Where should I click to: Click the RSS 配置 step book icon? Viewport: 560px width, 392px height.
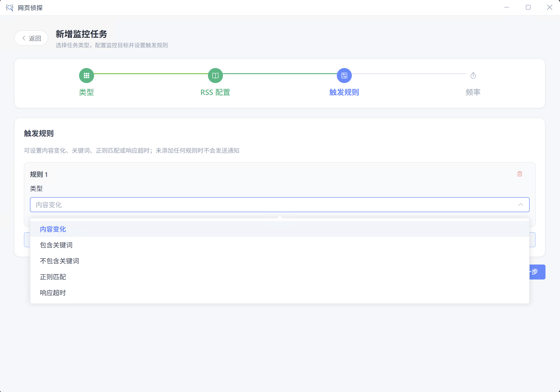(215, 76)
